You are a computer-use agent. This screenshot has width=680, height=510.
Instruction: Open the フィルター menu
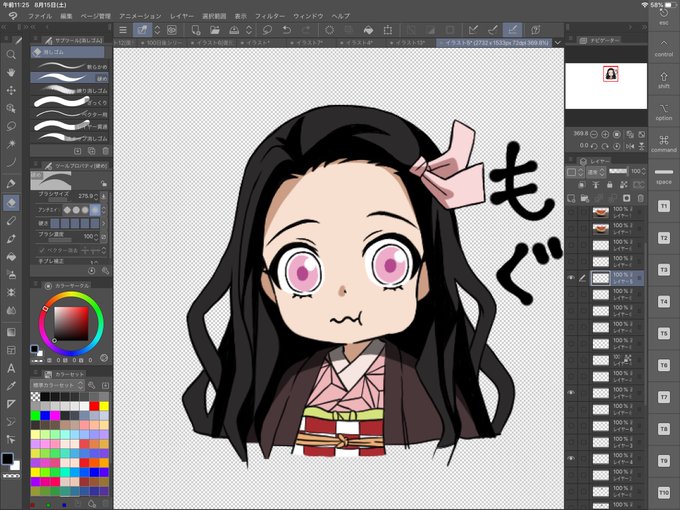tap(270, 16)
